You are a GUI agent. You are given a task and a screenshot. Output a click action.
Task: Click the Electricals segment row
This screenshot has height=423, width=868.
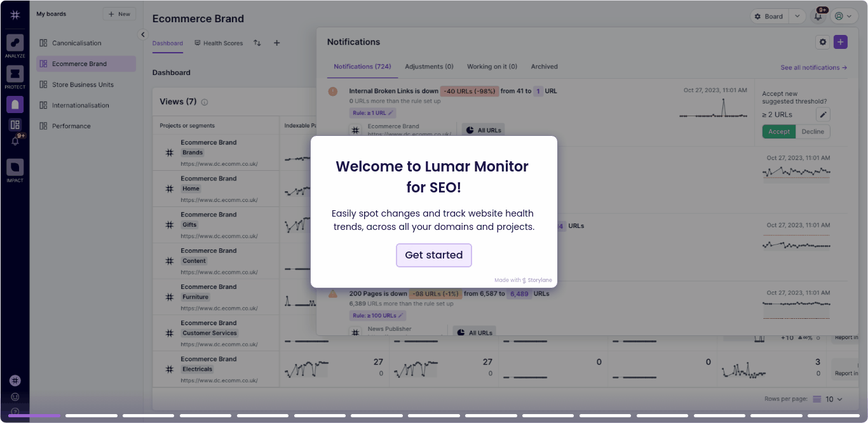tap(216, 369)
